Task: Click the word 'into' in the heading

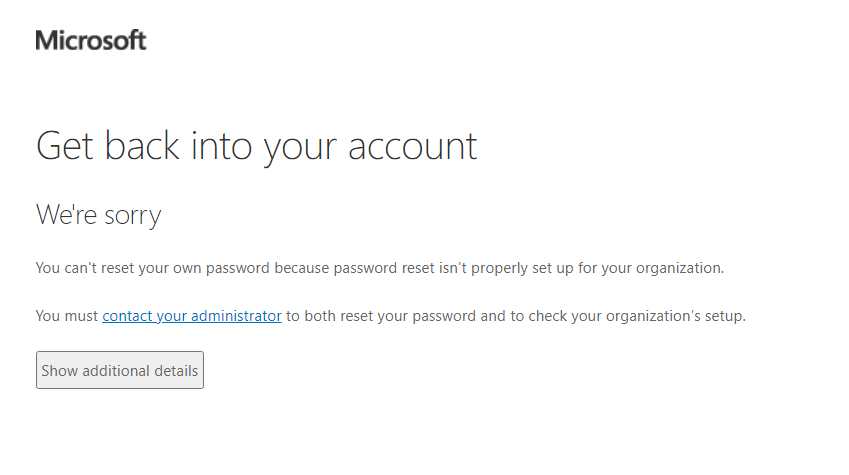Action: (x=221, y=146)
